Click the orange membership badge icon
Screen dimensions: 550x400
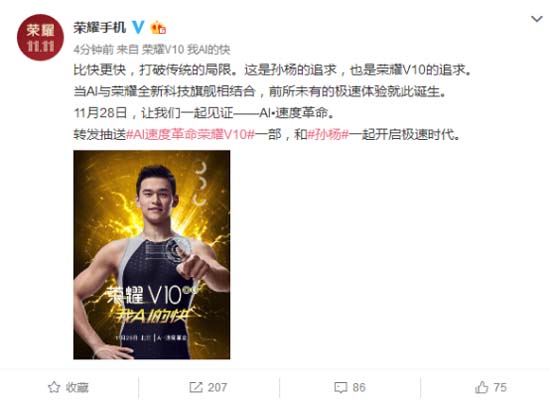[158, 27]
